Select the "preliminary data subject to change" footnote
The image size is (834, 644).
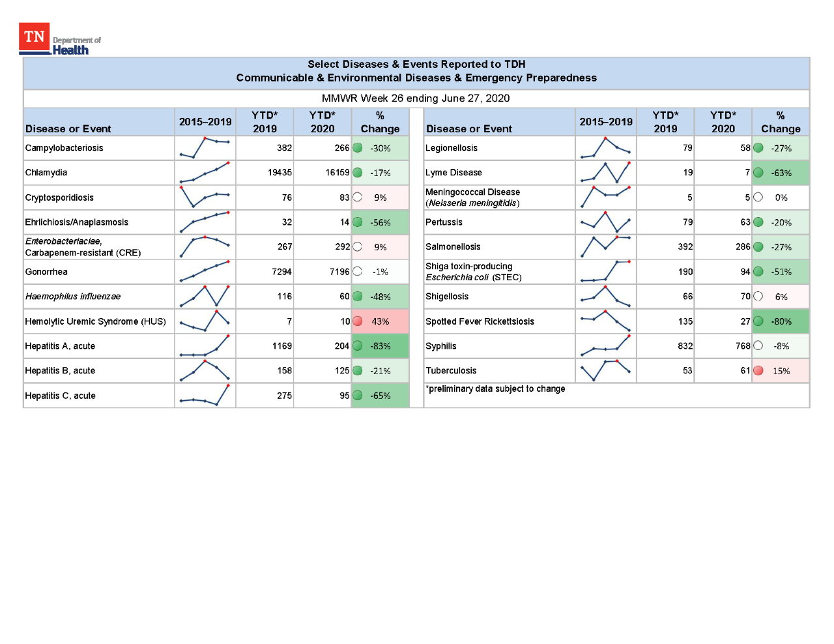click(x=495, y=389)
